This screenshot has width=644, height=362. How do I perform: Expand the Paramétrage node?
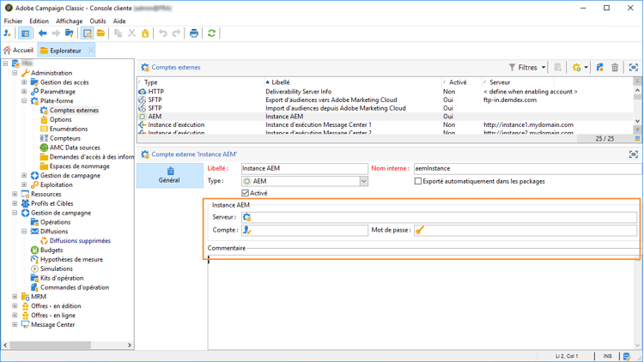coord(24,92)
